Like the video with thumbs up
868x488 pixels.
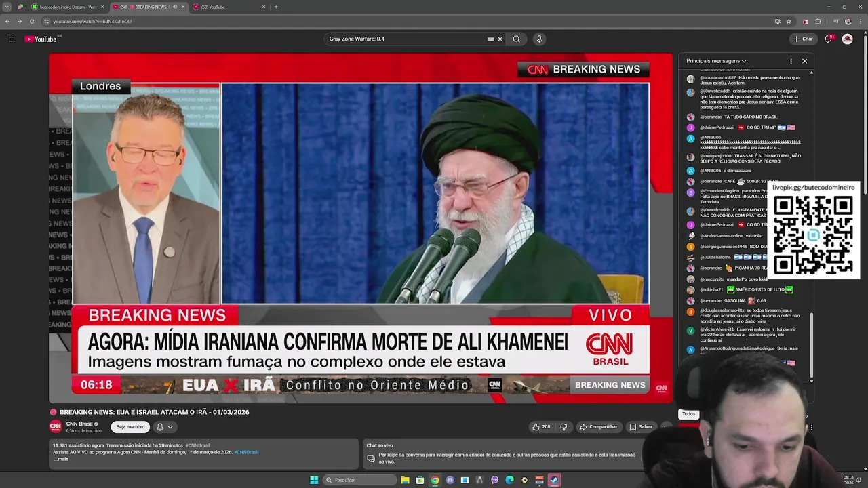click(541, 427)
